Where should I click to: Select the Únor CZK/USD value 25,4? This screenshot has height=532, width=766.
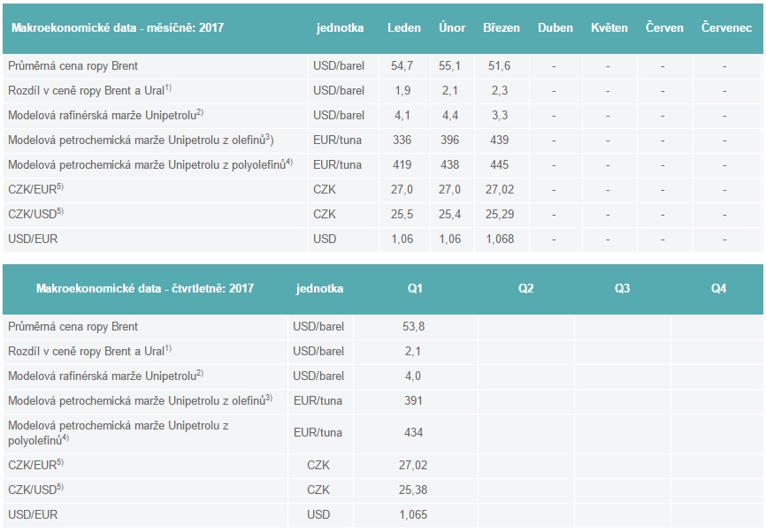[449, 214]
